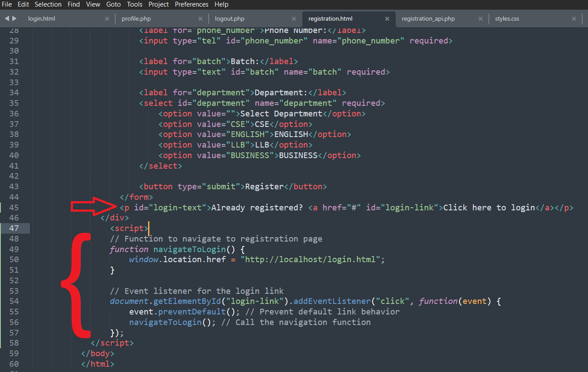Viewport: 588px width, 372px height.
Task: Click "preventDefault" on line 55
Action: [x=192, y=312]
